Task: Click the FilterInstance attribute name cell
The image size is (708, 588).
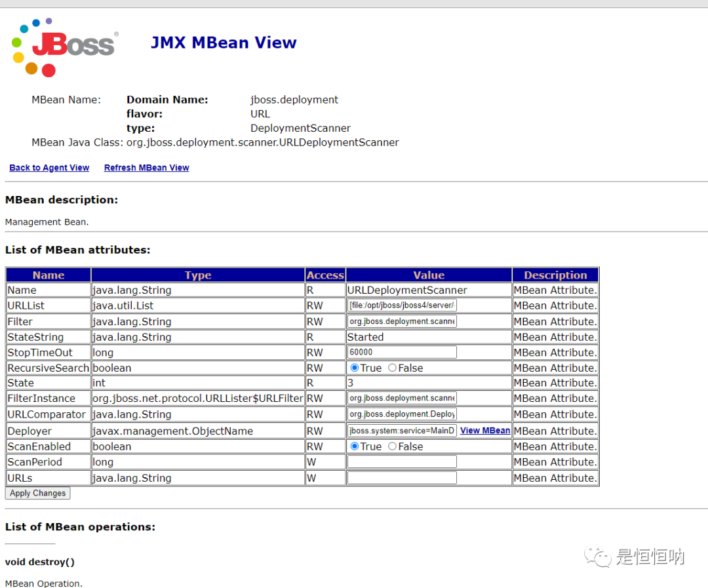Action: pos(49,399)
